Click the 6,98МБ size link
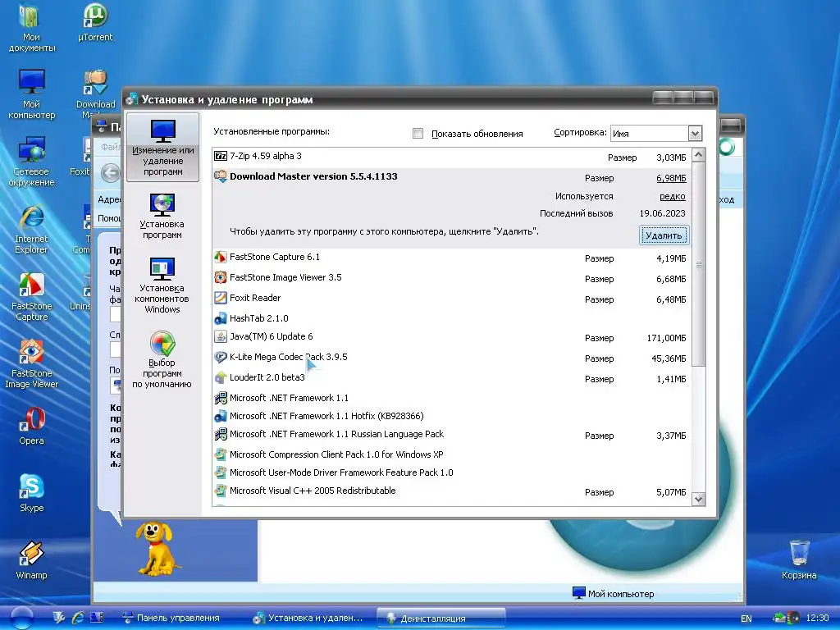Viewport: 840px width, 630px height. [x=671, y=178]
